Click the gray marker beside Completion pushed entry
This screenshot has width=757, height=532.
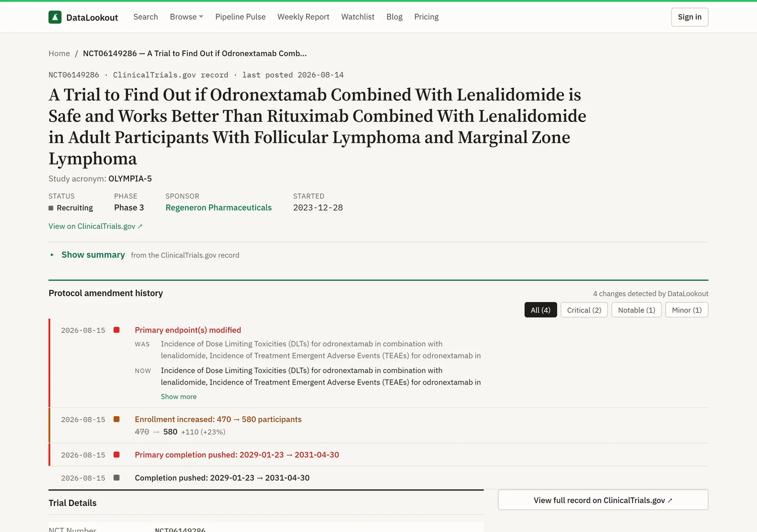[x=116, y=478]
